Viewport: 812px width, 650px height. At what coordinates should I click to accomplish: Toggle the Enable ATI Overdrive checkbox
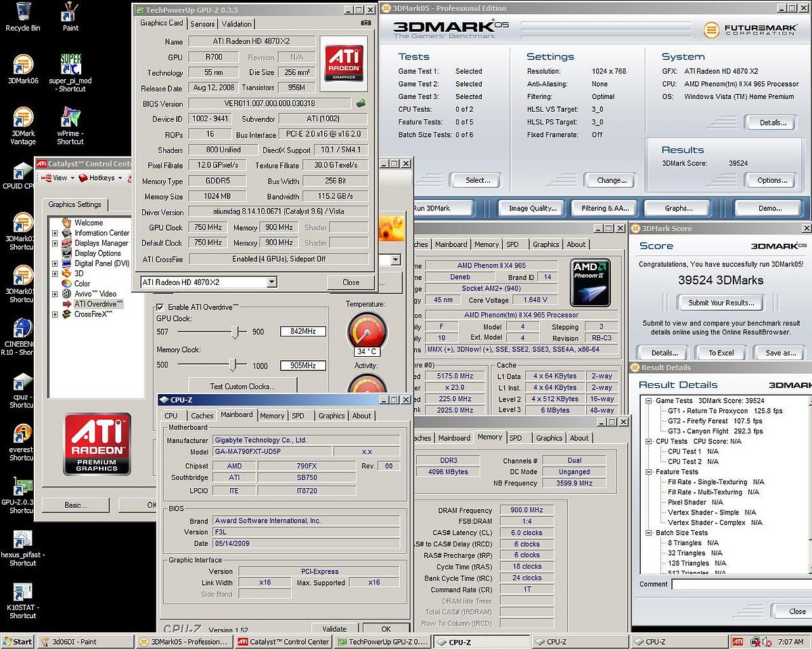(x=160, y=307)
